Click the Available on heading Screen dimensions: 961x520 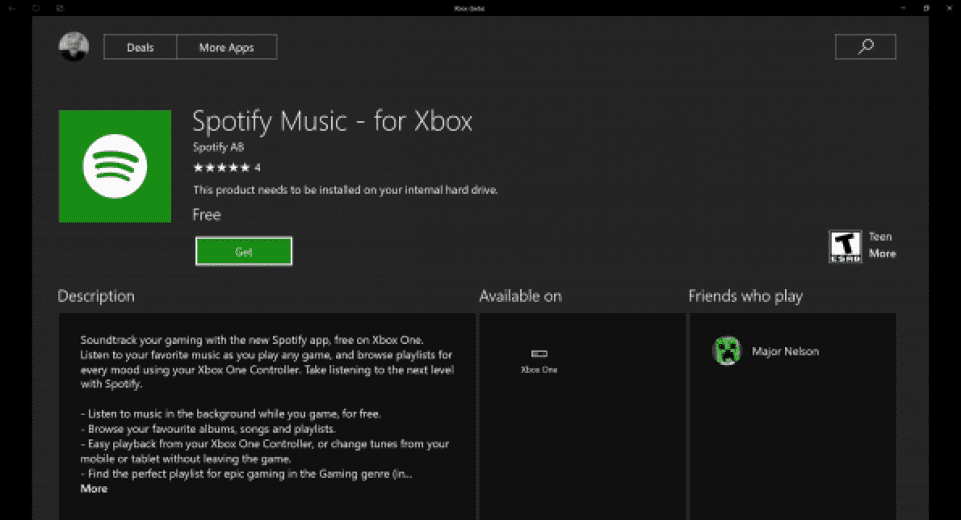[x=520, y=296]
